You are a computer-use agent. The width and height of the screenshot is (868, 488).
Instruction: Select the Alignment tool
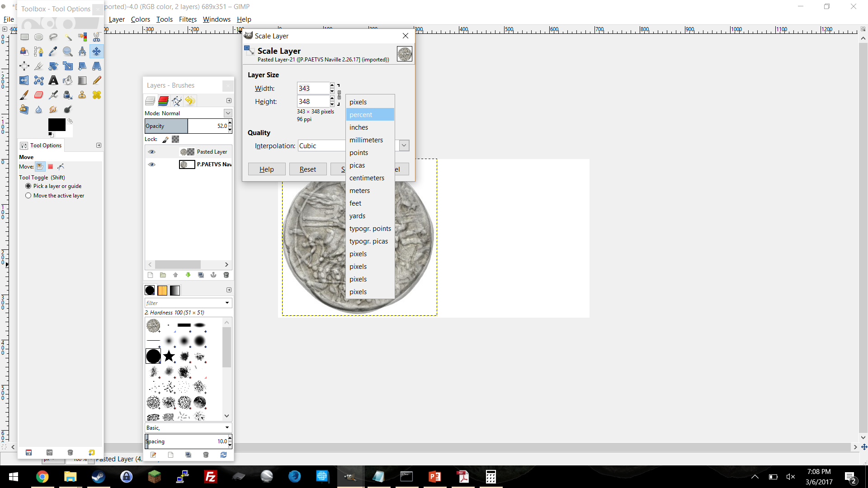coord(24,66)
